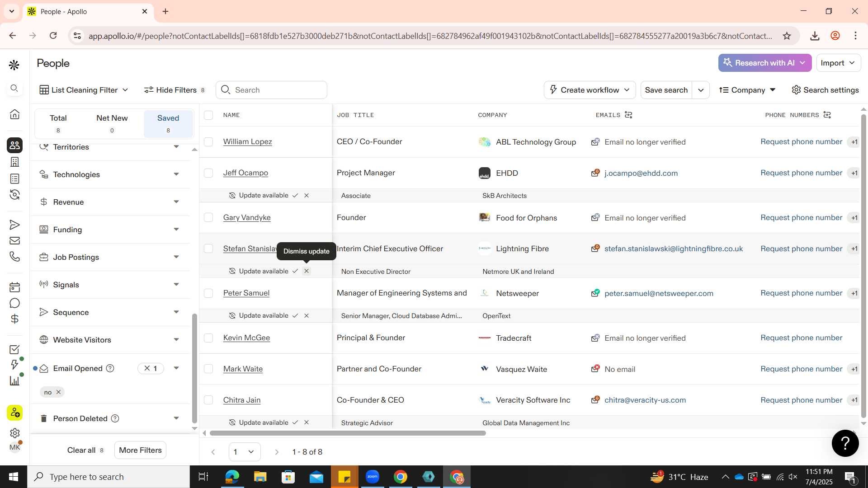
Task: Click the Save search button
Action: point(666,90)
